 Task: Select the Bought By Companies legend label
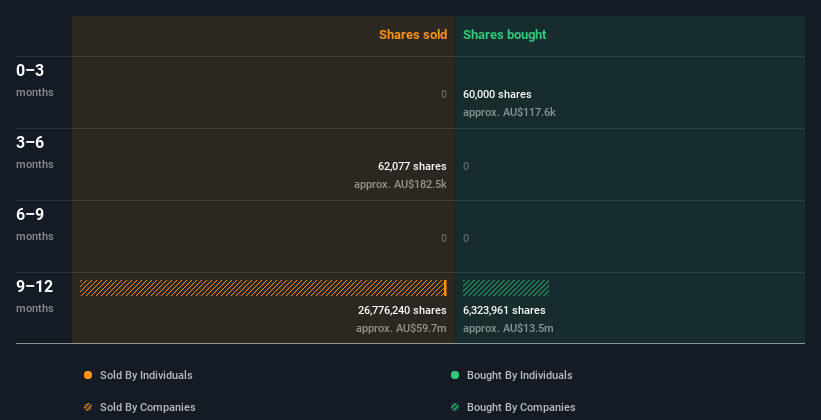pyautogui.click(x=521, y=407)
